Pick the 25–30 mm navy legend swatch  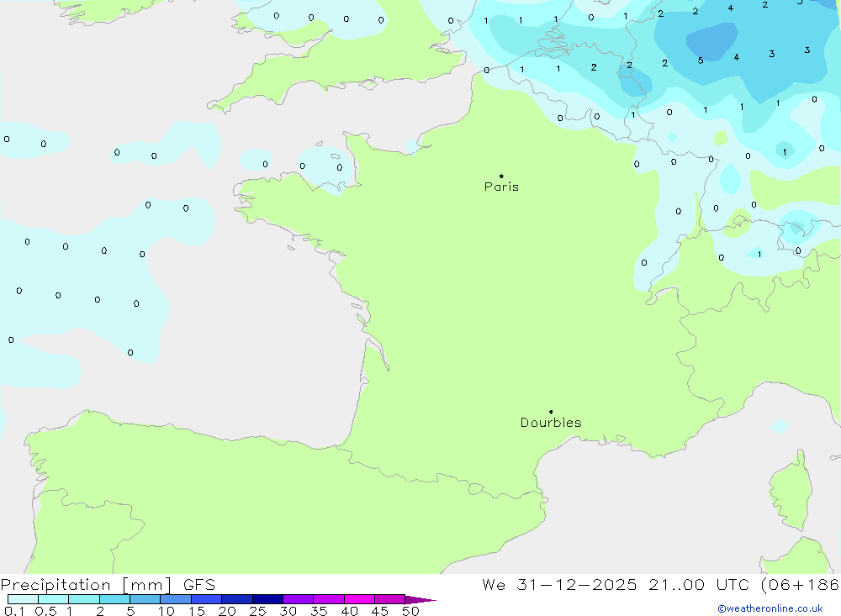click(x=267, y=599)
